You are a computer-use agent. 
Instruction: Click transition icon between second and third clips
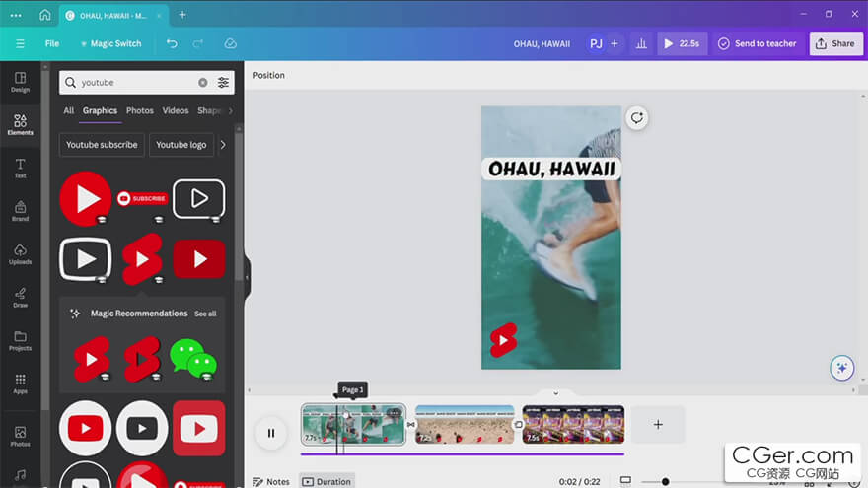coord(518,424)
